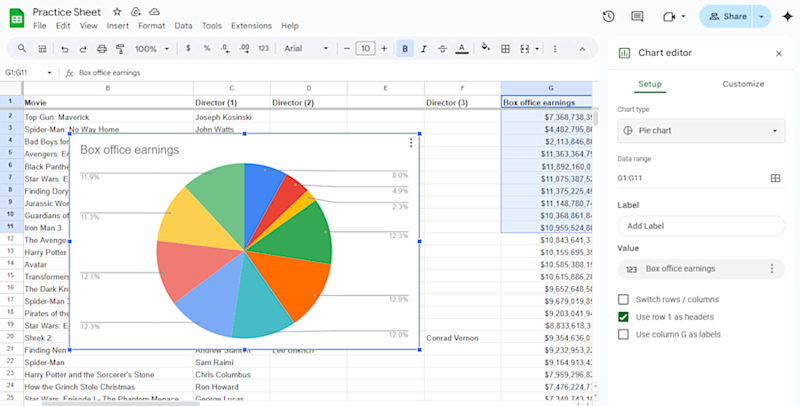Switch to the Customize tab
The height and width of the screenshot is (406, 800).
point(743,84)
